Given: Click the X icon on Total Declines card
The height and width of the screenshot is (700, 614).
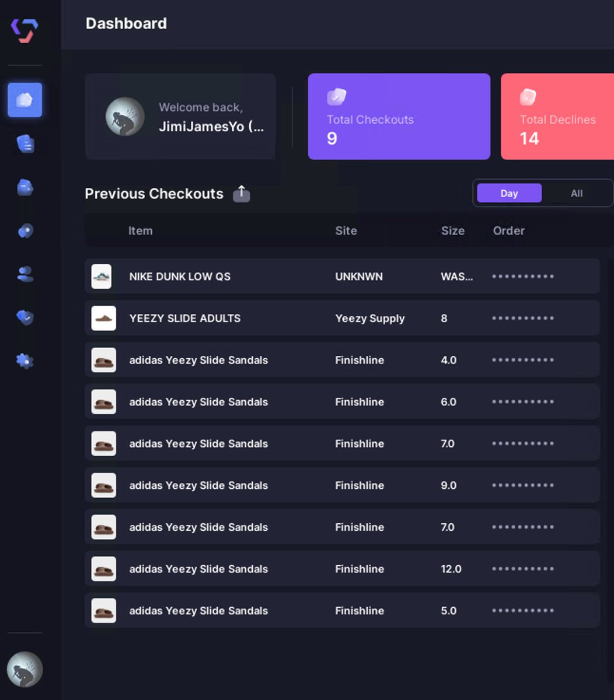Looking at the screenshot, I should (x=528, y=97).
